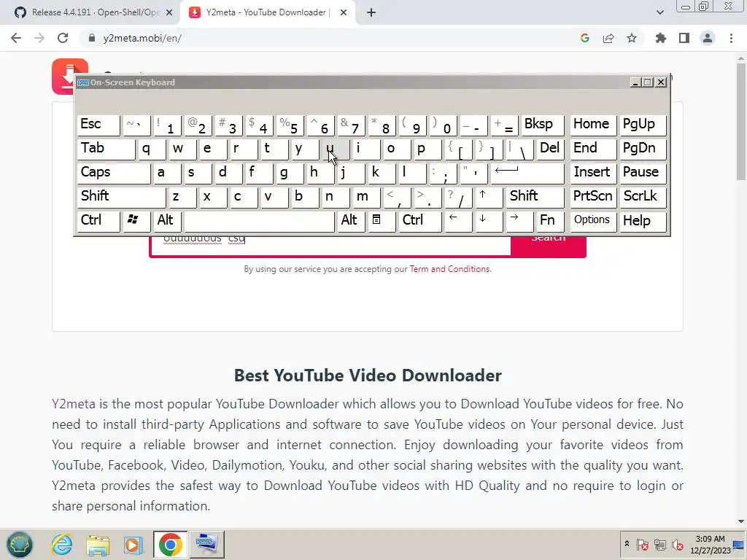Open the On-Screen Keyboard Options key
Viewport: 747px width, 560px height.
click(593, 221)
